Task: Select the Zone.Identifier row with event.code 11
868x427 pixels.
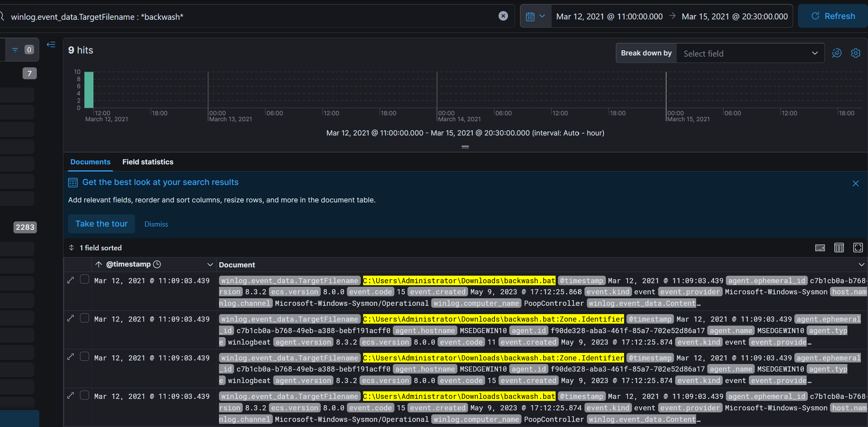Action: pyautogui.click(x=84, y=318)
